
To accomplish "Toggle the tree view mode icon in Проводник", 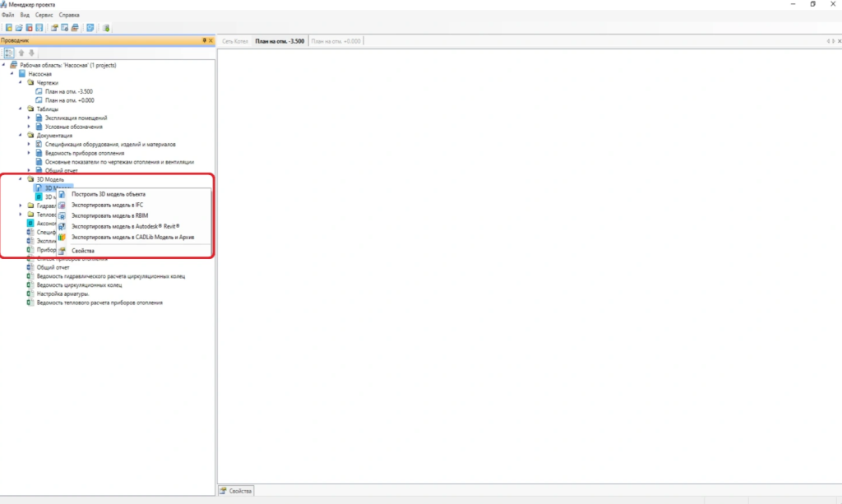I will click(x=8, y=53).
